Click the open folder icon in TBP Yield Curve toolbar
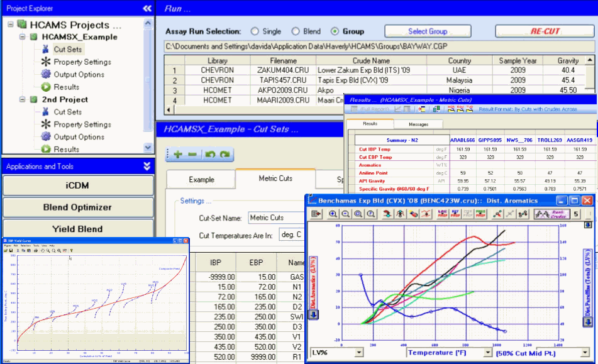The image size is (598, 364). (x=6, y=250)
